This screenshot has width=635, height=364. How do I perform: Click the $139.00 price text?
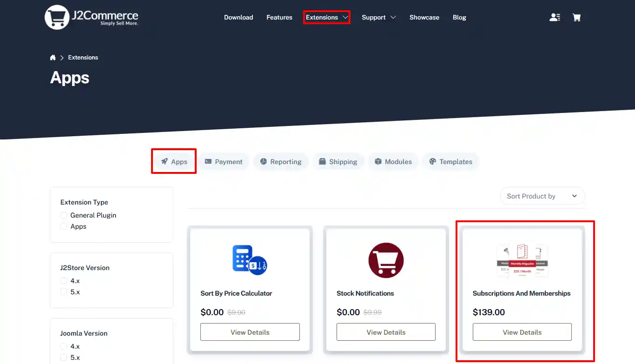tap(489, 312)
